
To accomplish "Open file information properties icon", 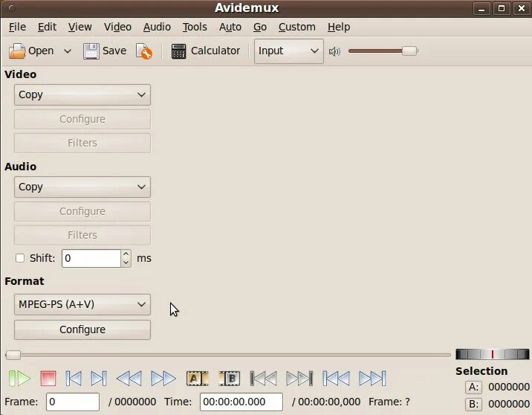I will (x=144, y=51).
